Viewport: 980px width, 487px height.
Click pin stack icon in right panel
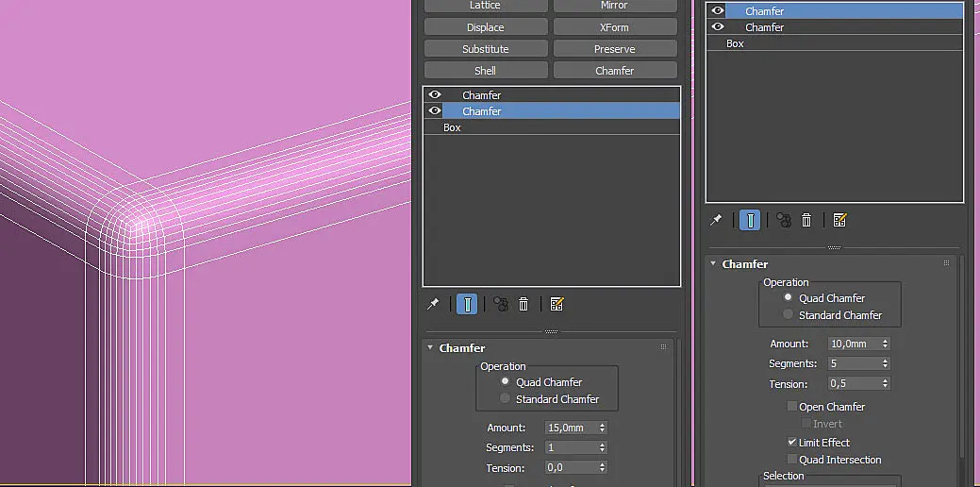[x=716, y=219]
